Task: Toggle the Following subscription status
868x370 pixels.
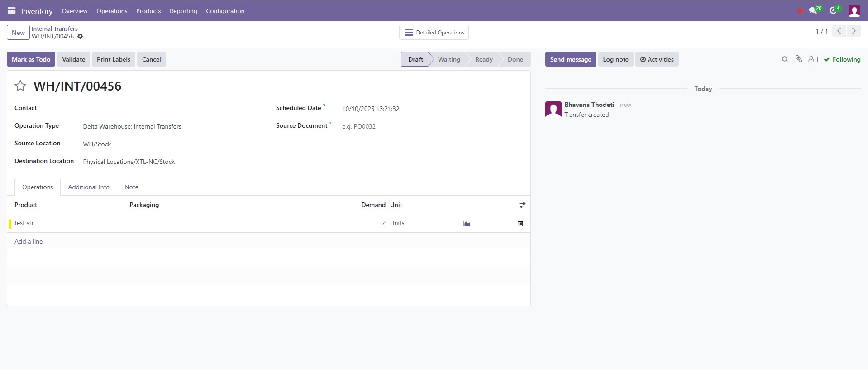Action: click(x=842, y=59)
